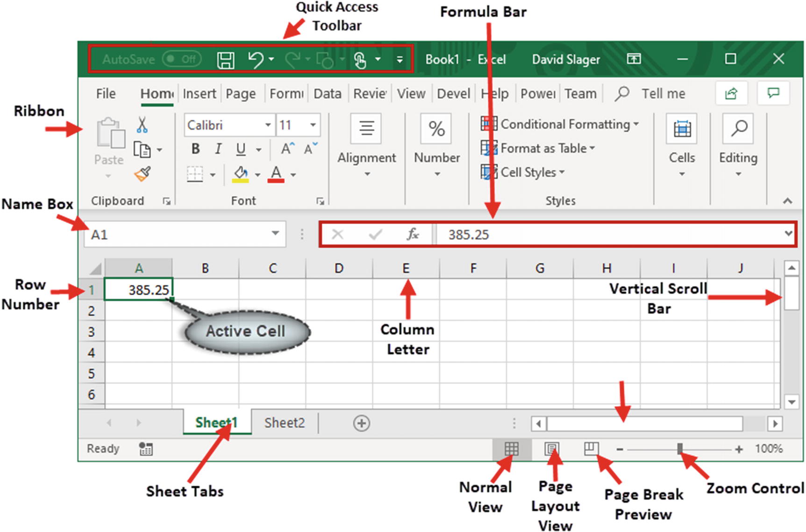
Task: Open the Clipboard dialog launcher
Action: coord(166,201)
